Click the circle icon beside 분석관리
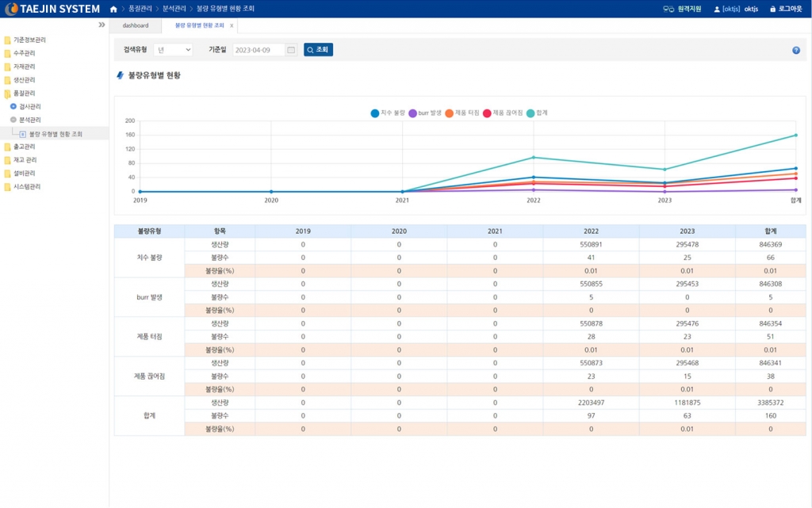Viewport: 812px width, 508px height. pyautogui.click(x=13, y=120)
